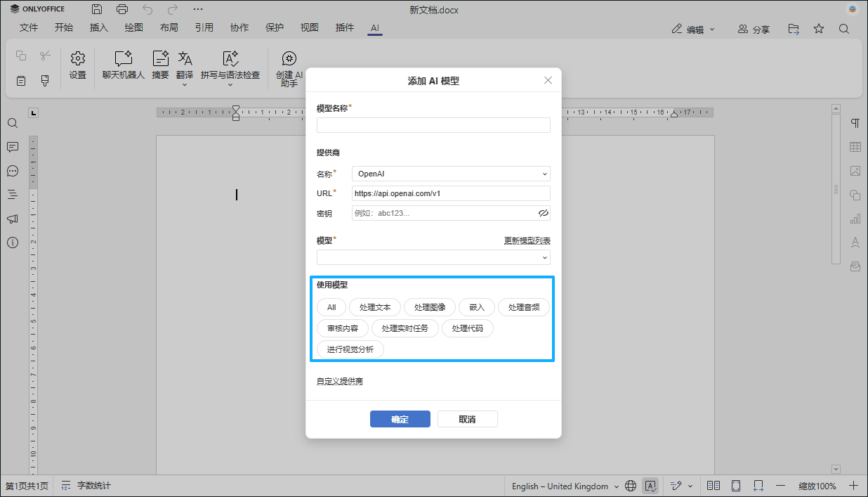The width and height of the screenshot is (868, 497).
Task: Open table settings in right sidebar
Action: tap(855, 147)
